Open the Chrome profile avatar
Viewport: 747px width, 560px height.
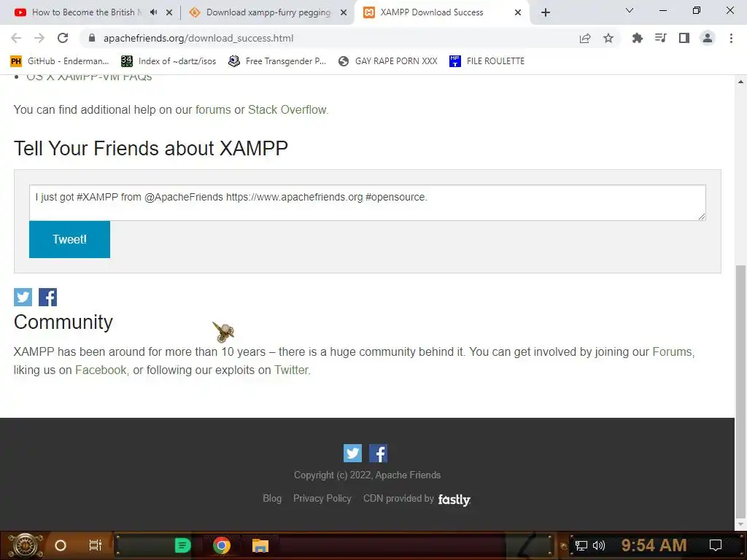coord(708,38)
